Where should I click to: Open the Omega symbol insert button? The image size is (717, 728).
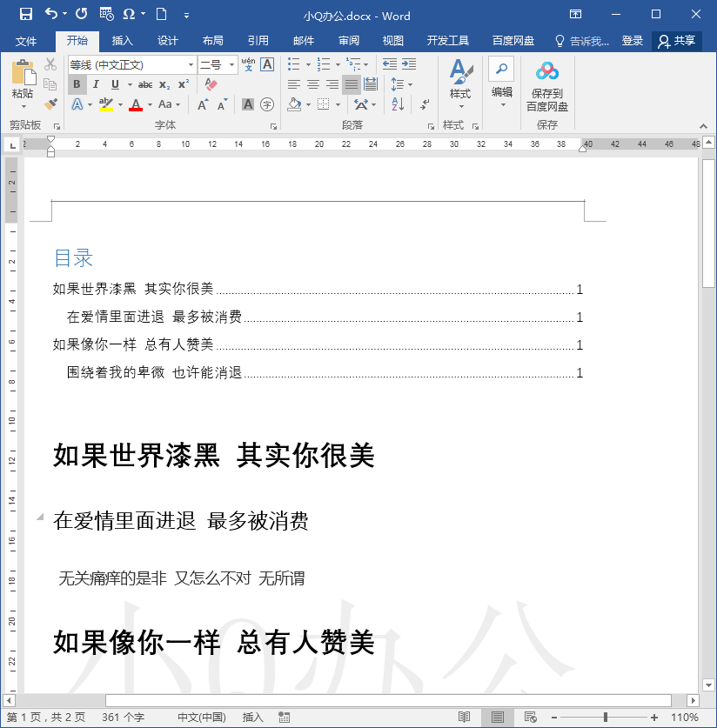[129, 15]
